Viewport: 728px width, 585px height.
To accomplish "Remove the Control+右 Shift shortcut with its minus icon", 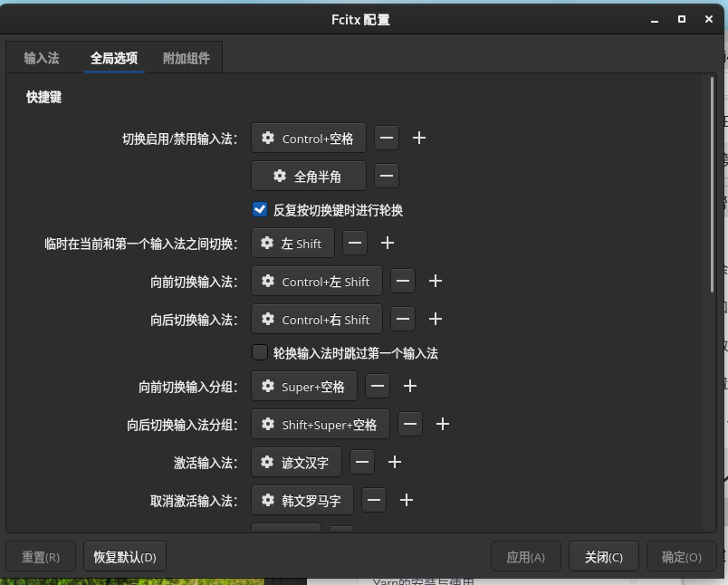I will pos(403,319).
